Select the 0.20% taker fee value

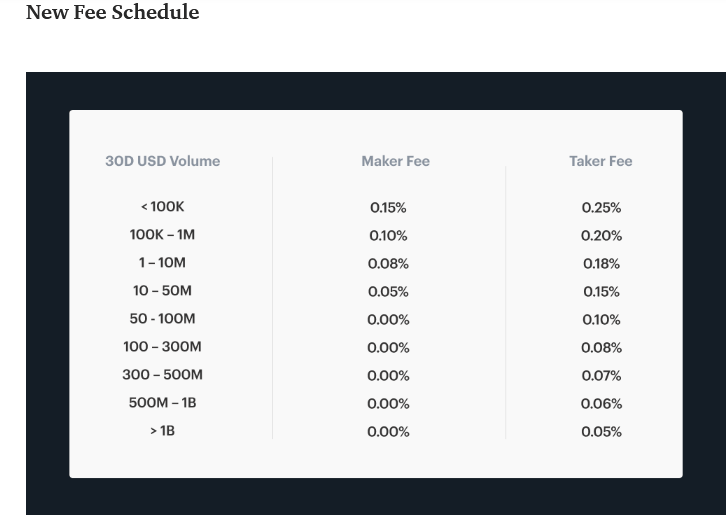(x=601, y=236)
